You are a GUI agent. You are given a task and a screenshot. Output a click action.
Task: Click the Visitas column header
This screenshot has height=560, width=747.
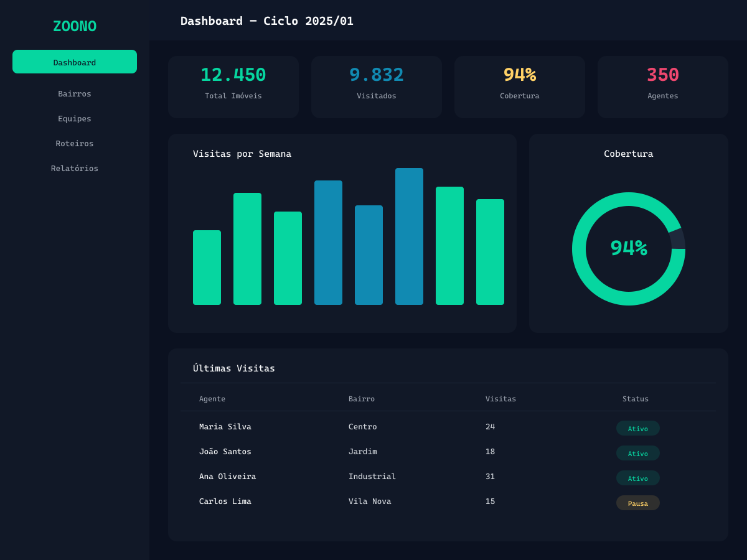[x=500, y=399]
